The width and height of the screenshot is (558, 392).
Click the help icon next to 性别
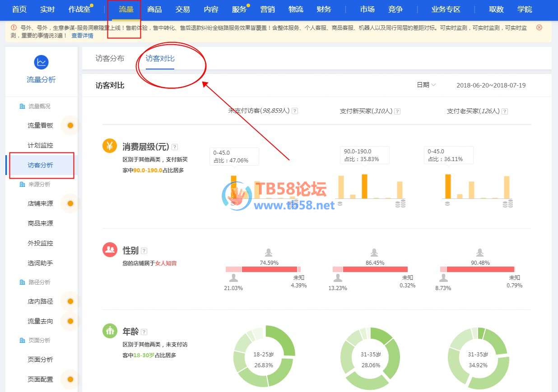(144, 251)
